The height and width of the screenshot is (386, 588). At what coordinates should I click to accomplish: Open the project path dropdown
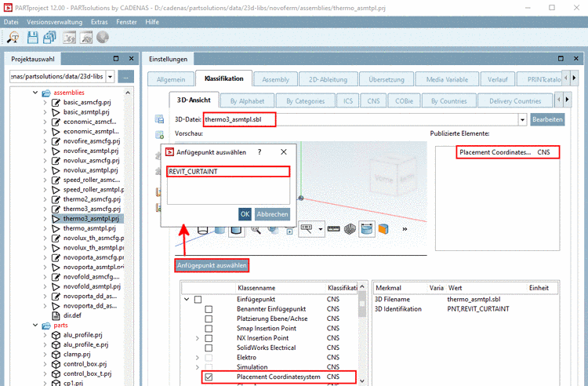coord(111,77)
